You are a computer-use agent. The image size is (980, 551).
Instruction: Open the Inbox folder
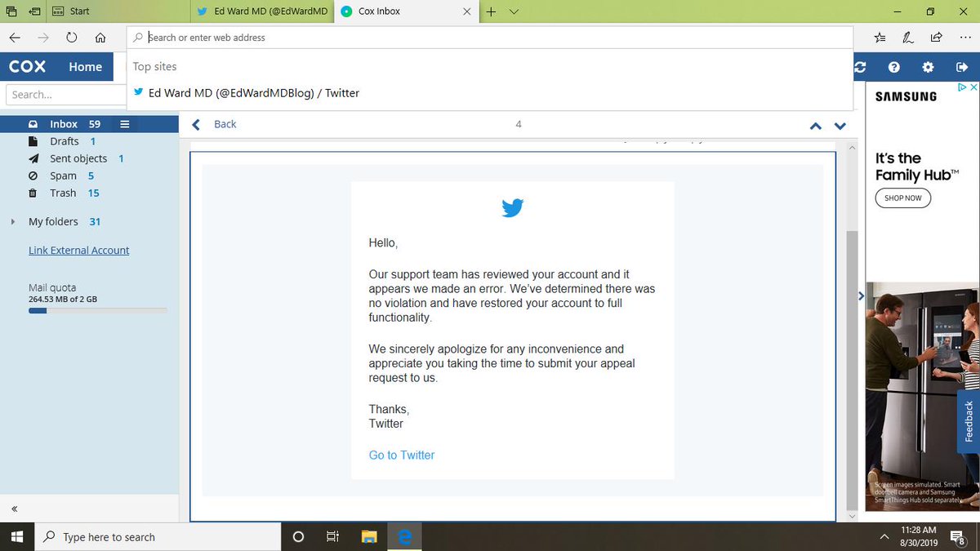[64, 124]
